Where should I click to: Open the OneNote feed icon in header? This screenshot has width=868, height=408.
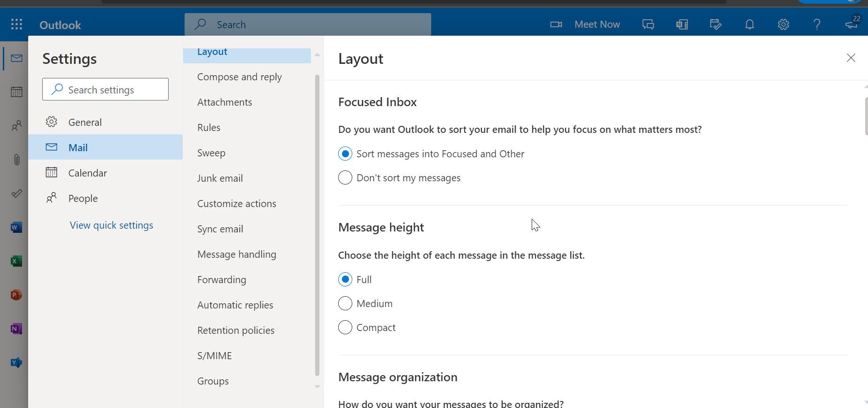(682, 24)
